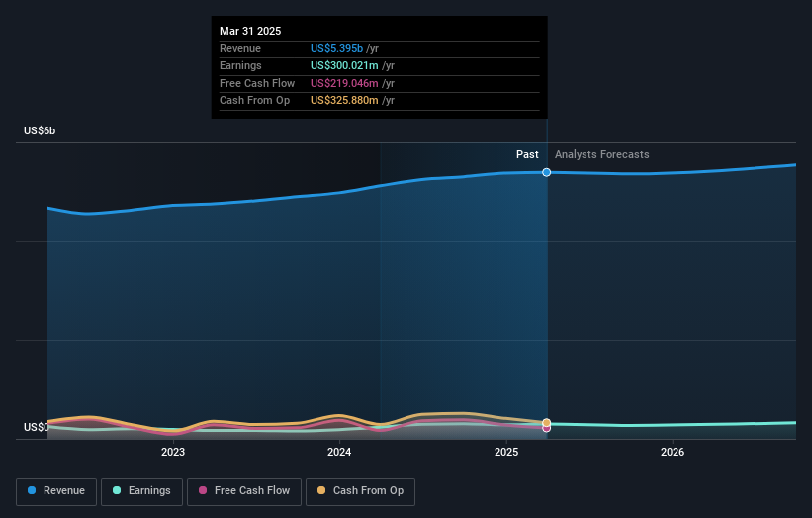Click the 2026 x-axis label

673,453
